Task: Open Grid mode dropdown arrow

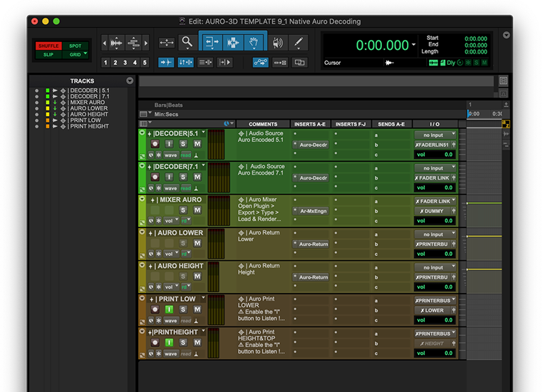Action: 86,54
